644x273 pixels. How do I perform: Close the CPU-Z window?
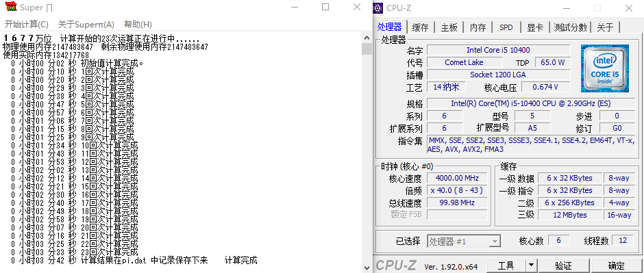pos(628,8)
